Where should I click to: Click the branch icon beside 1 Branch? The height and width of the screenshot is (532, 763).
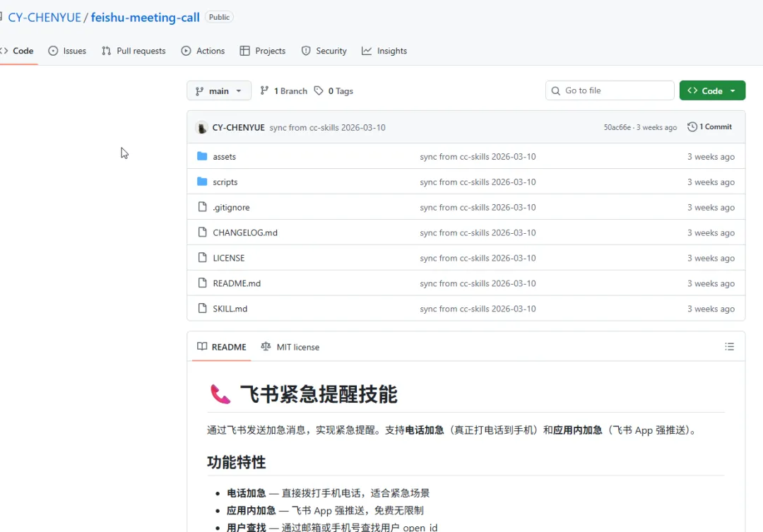pyautogui.click(x=264, y=90)
